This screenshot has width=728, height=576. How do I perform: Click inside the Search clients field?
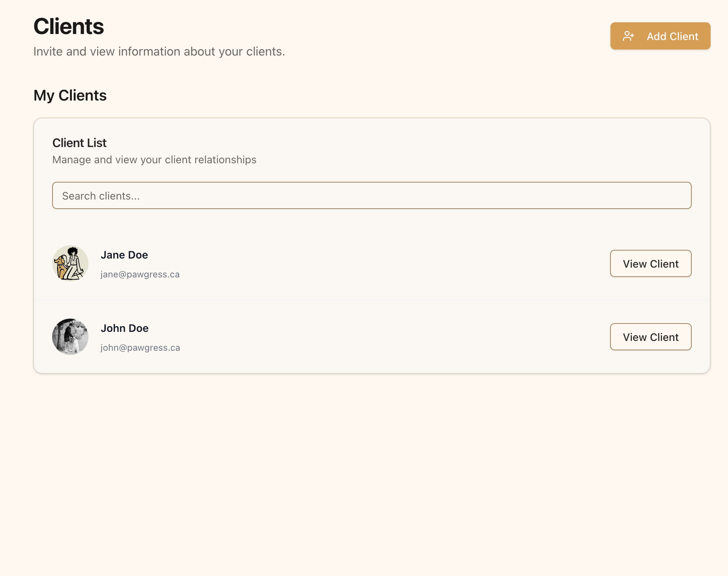[x=372, y=195]
